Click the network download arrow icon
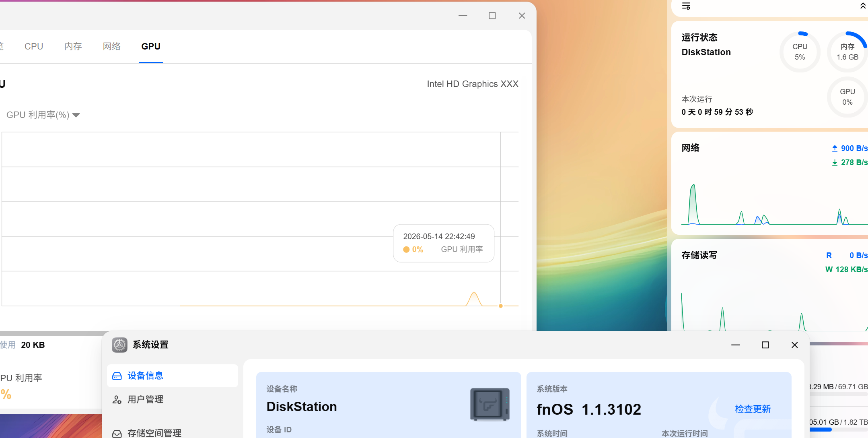 [x=835, y=162]
